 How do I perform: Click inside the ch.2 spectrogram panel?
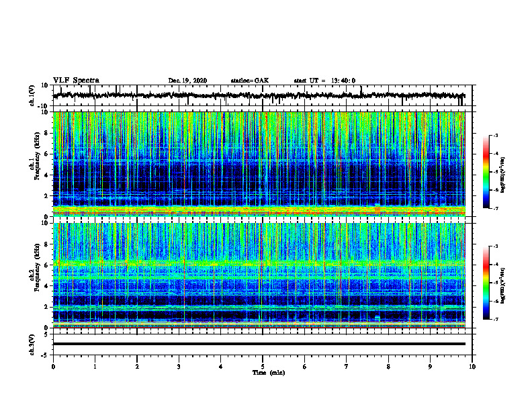pyautogui.click(x=259, y=275)
